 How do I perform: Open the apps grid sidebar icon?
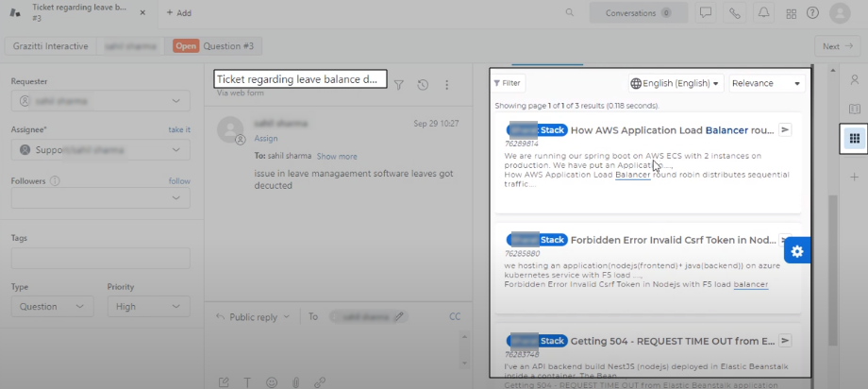coord(854,139)
